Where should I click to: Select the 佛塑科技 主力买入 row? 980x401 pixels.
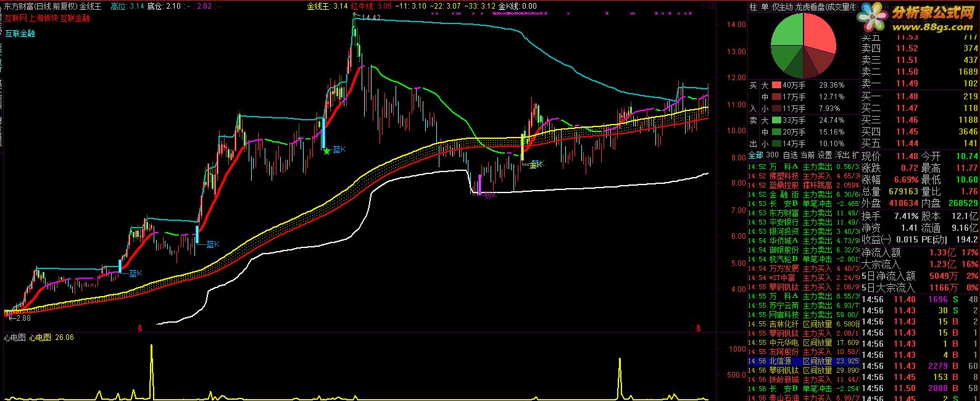(803, 176)
